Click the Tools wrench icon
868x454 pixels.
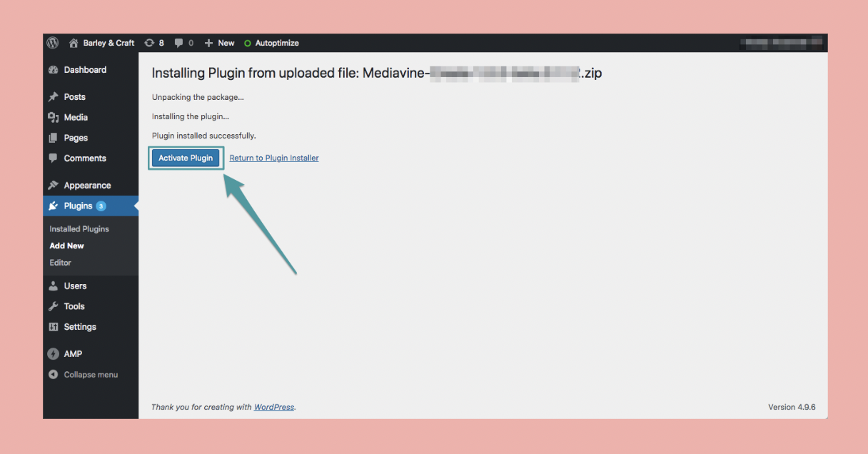coord(53,306)
